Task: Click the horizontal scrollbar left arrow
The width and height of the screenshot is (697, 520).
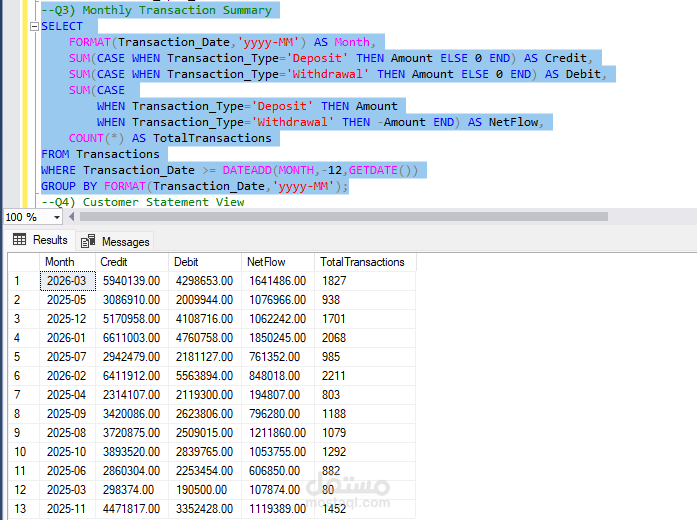Action: point(71,217)
